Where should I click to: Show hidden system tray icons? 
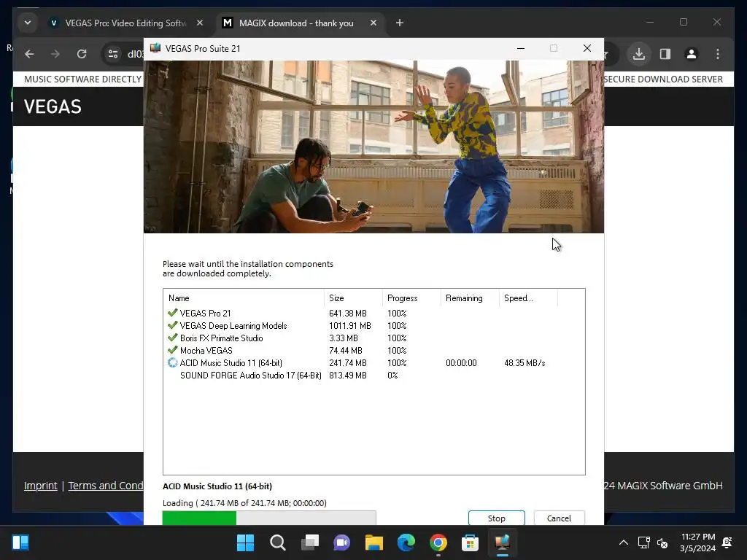click(x=624, y=542)
